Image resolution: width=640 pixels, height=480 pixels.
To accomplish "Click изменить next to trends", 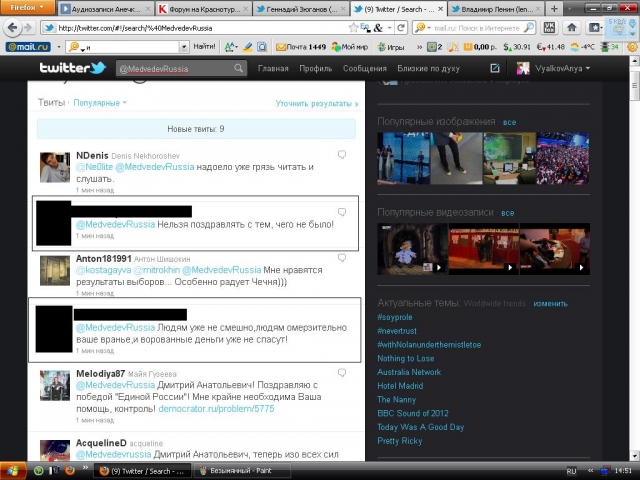I will pos(550,304).
